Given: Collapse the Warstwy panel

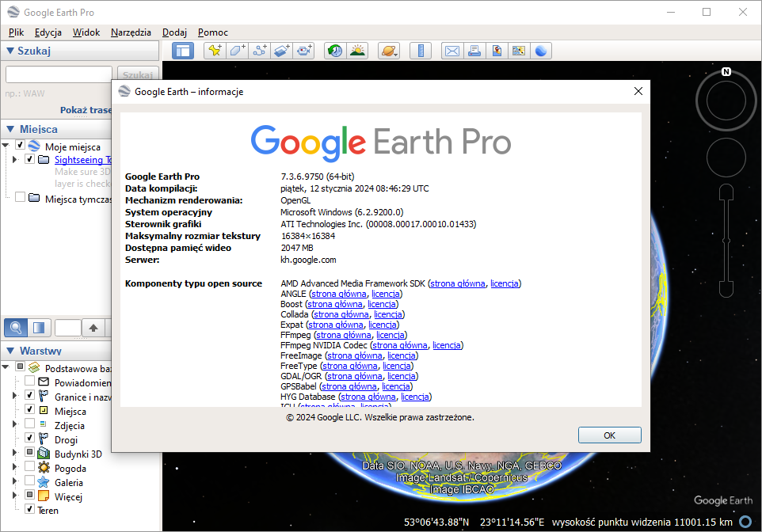Looking at the screenshot, I should click(x=10, y=351).
